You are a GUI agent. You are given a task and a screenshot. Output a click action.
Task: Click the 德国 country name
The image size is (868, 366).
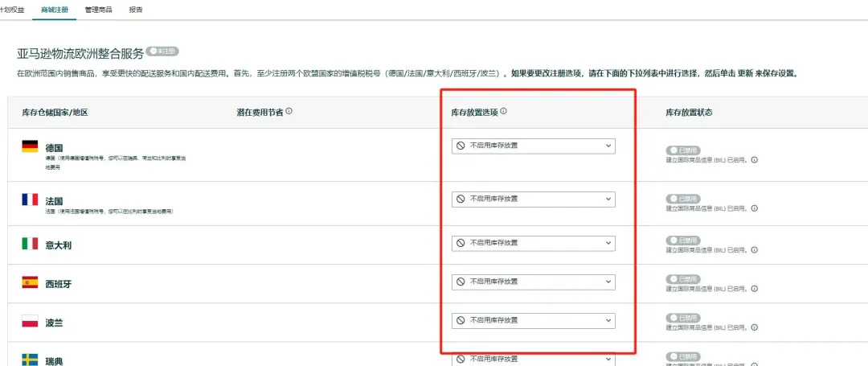pos(55,148)
